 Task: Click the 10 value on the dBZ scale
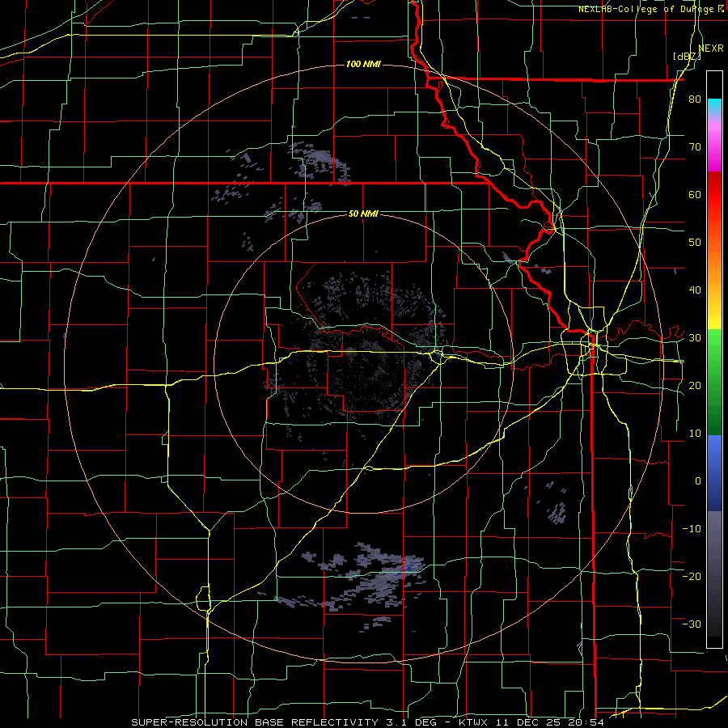click(x=695, y=434)
